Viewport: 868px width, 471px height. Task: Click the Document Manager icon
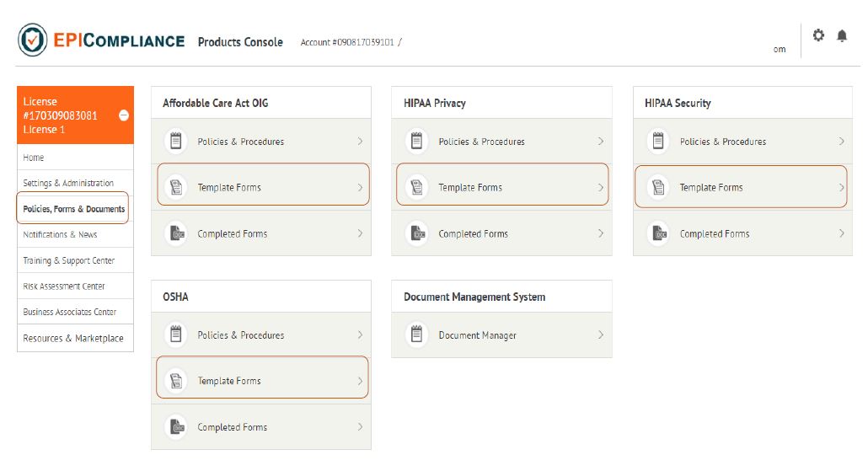click(x=416, y=335)
